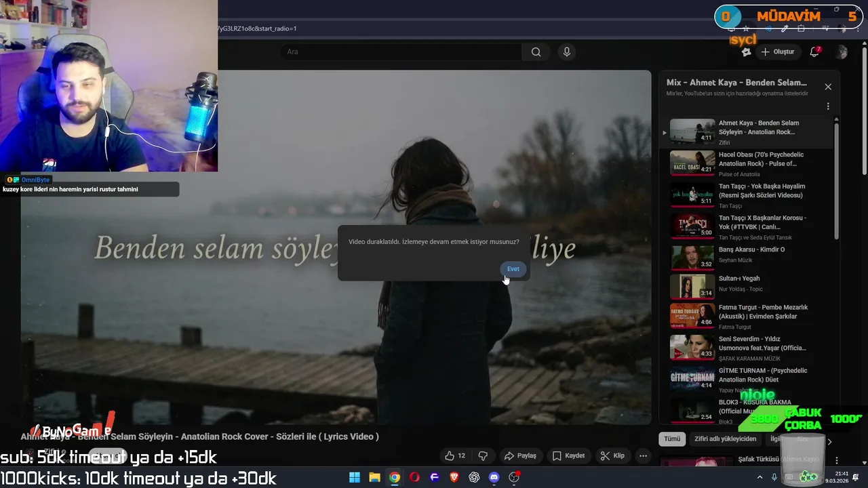This screenshot has height=488, width=868.
Task: Open the Mix playlist three-dot options menu
Action: click(x=828, y=106)
